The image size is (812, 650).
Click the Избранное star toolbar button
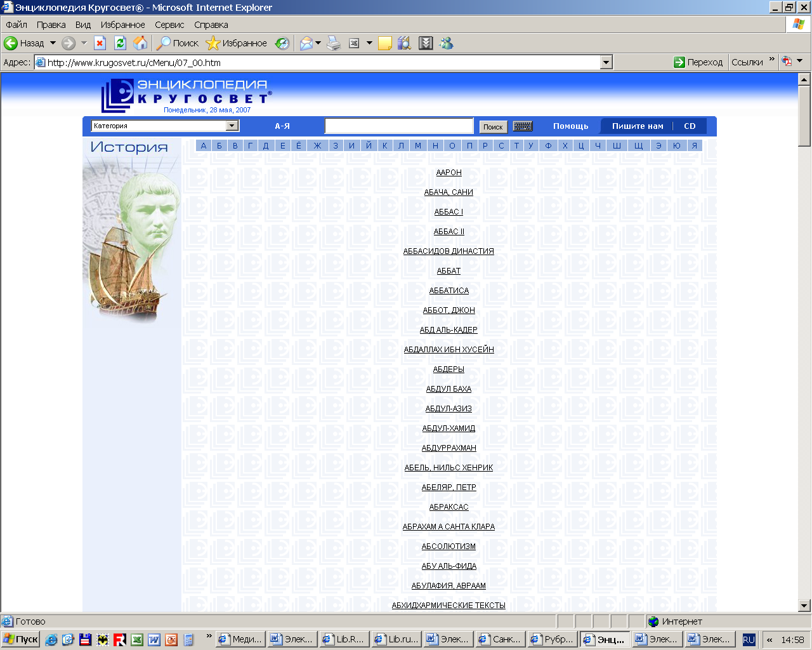[x=237, y=43]
